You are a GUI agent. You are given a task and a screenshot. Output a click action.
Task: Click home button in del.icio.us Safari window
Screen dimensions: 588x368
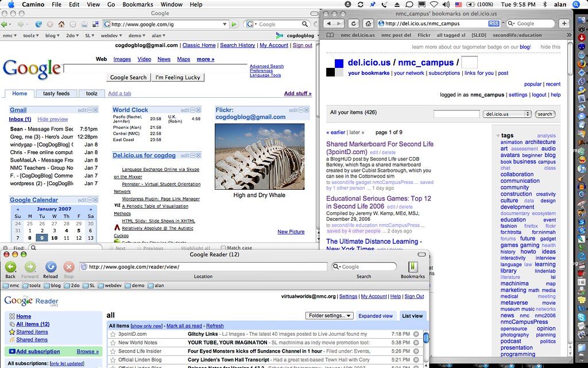click(368, 23)
